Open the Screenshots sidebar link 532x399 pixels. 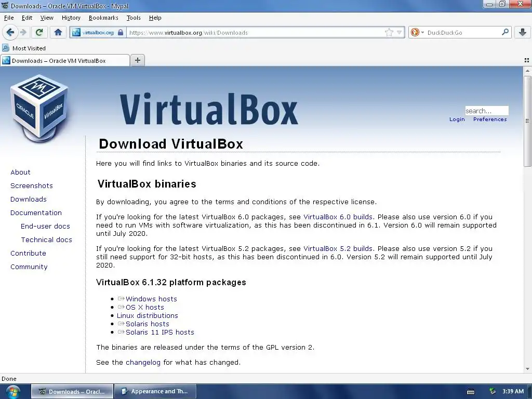(32, 185)
